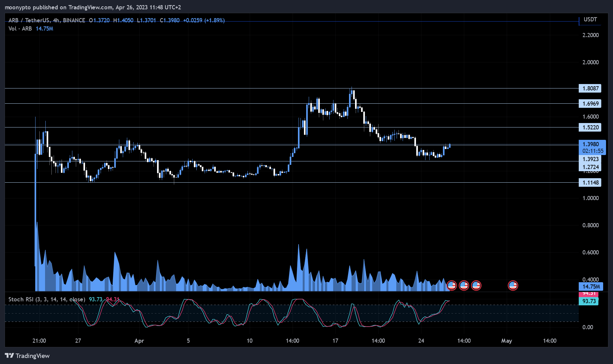613x364 pixels.
Task: Click the 0.8000 price axis label
Action: pos(590,225)
